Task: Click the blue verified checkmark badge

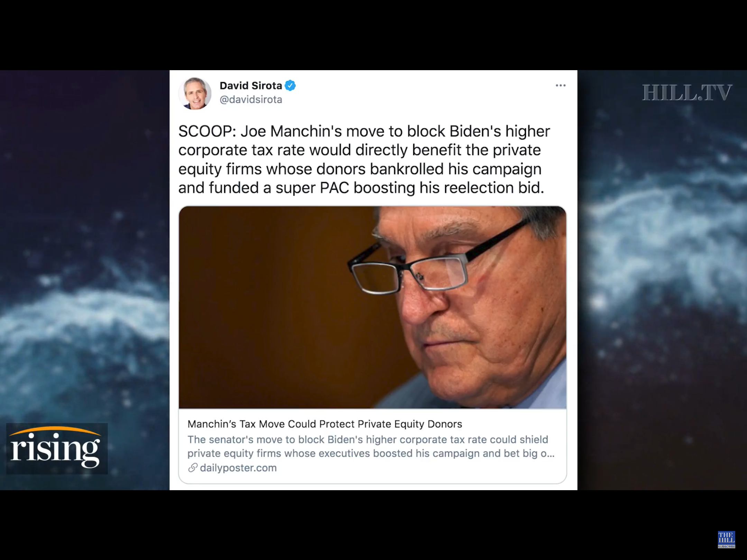Action: click(x=290, y=85)
